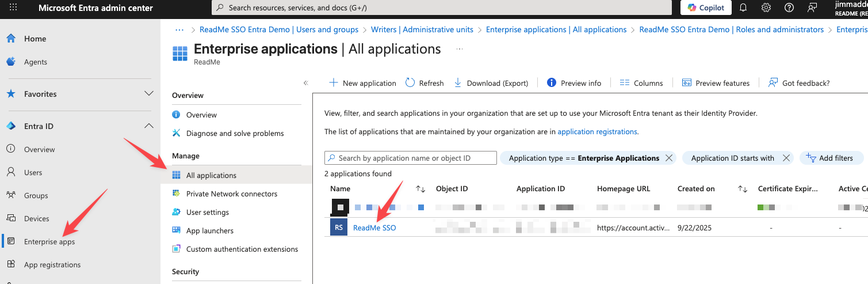Click the breadcrumb ellipsis
Screen dimensions: 868x284
coord(180,29)
